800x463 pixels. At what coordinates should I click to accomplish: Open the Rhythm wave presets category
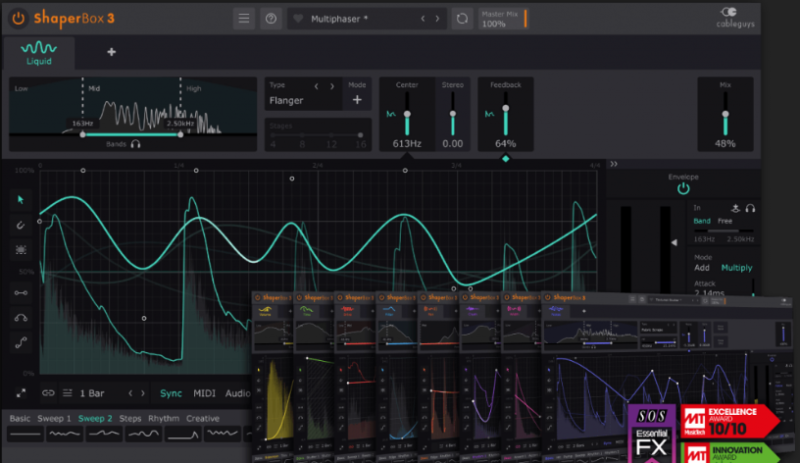click(x=164, y=418)
